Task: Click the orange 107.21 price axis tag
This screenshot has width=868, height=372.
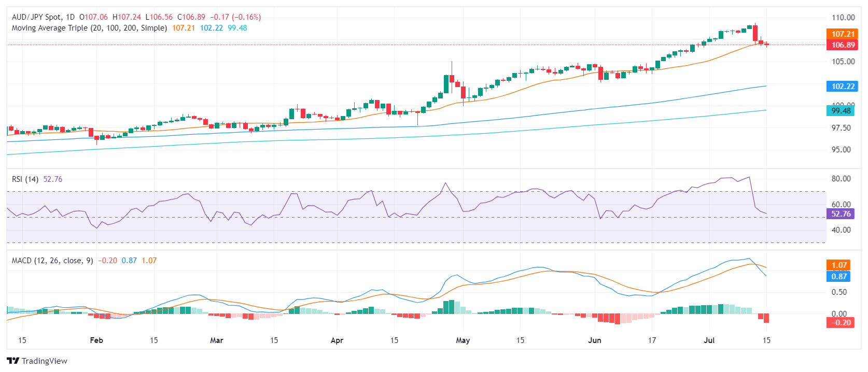Action: click(x=843, y=34)
